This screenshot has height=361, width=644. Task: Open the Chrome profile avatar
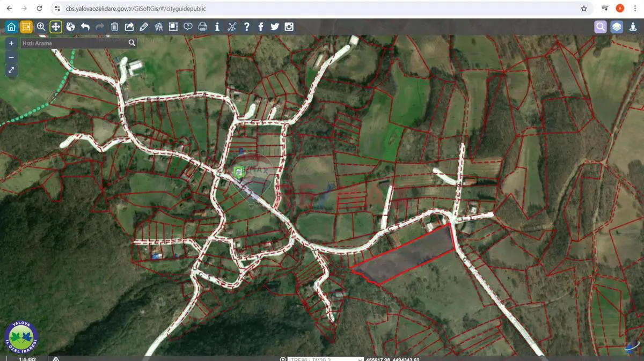point(620,9)
